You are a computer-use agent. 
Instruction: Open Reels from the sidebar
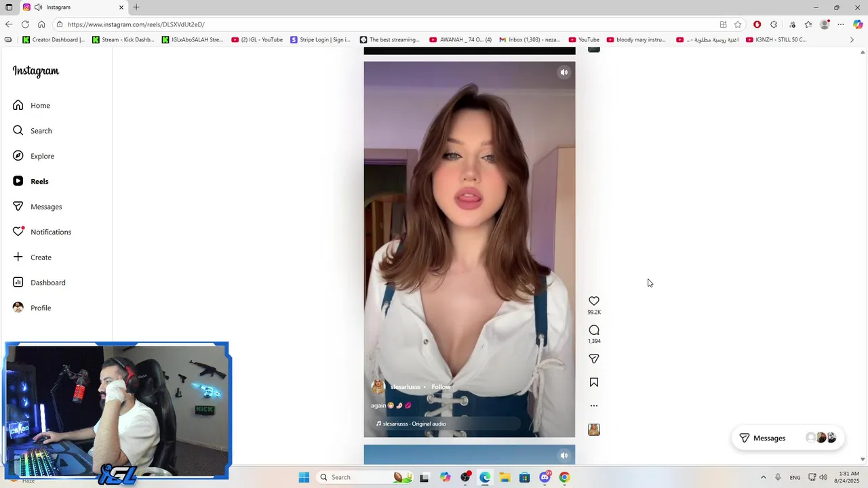tap(31, 181)
